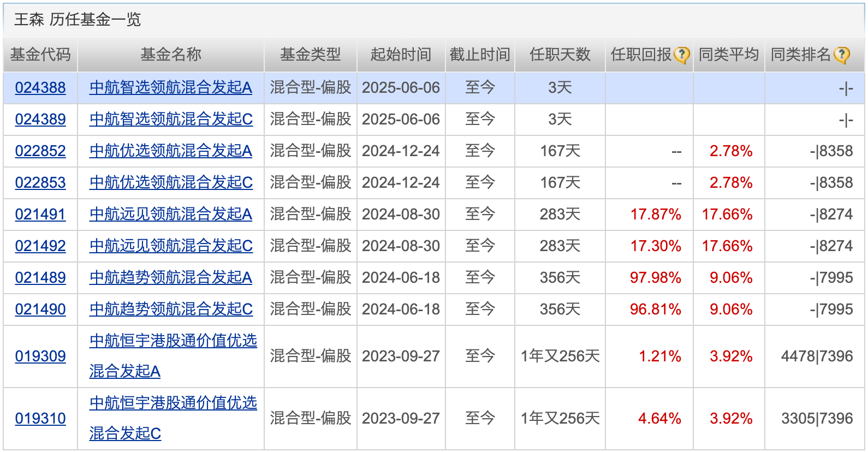Click the 2023-09-27 start date for 019309
The image size is (868, 452).
click(x=401, y=356)
